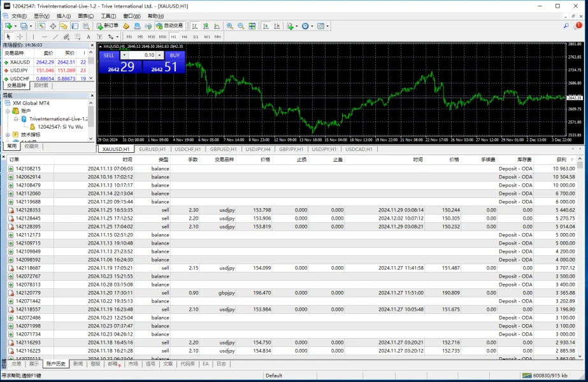Collapse the 账户 tree node in Navigator
Image resolution: width=588 pixels, height=382 pixels.
8,111
